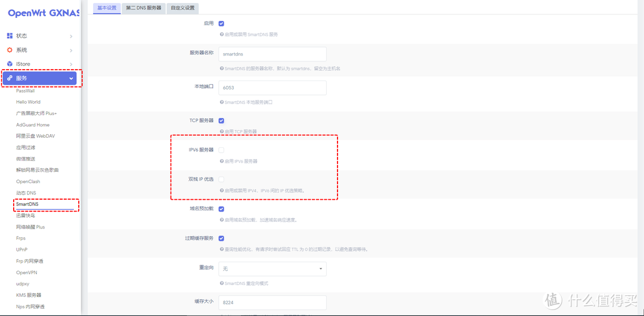Screen dimensions: 644x316
Task: Open OpenVPN menu item
Action: click(x=27, y=272)
